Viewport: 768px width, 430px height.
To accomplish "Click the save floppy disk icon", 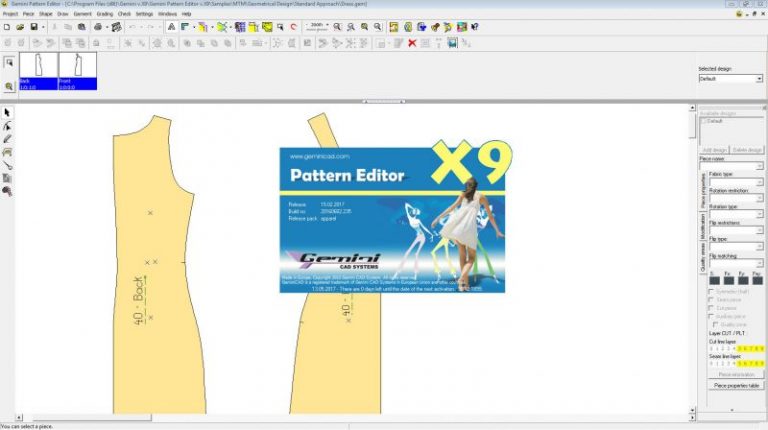I will tap(33, 27).
